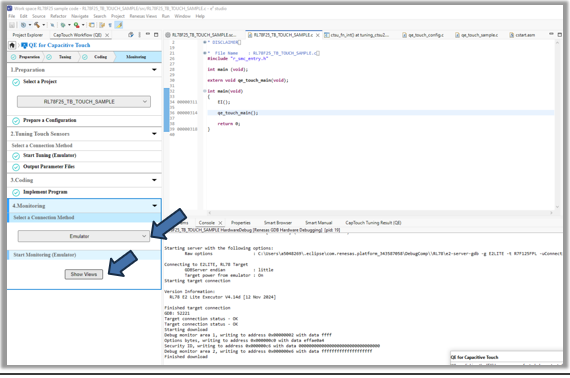Image resolution: width=570 pixels, height=378 pixels.
Task: Switch to the Properties tab
Action: click(x=241, y=223)
